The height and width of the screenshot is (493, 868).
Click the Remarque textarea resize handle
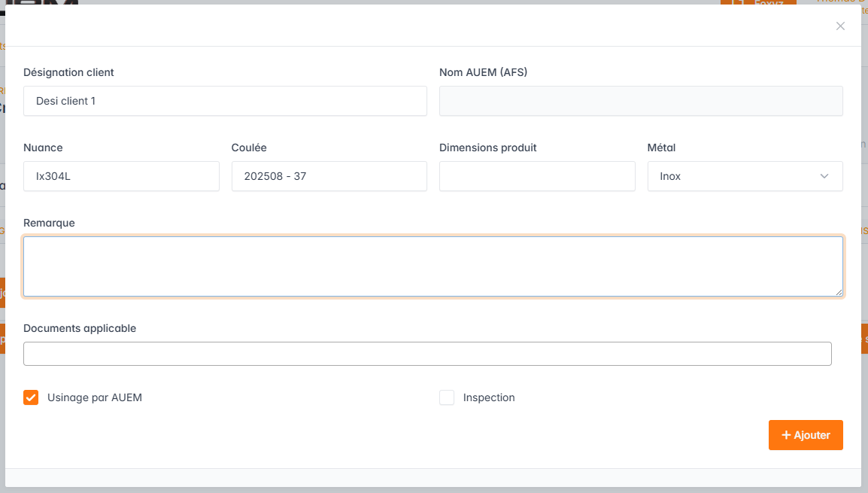pos(839,292)
